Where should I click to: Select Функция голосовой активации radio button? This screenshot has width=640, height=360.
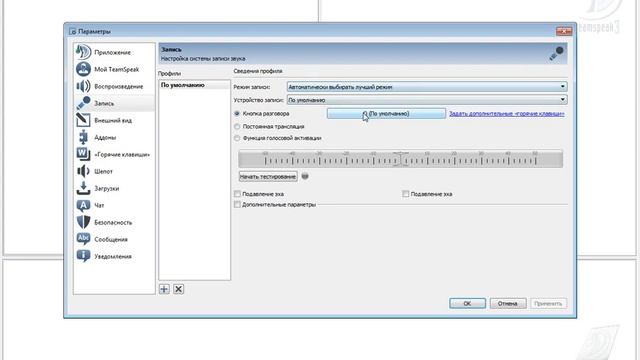coord(237,138)
